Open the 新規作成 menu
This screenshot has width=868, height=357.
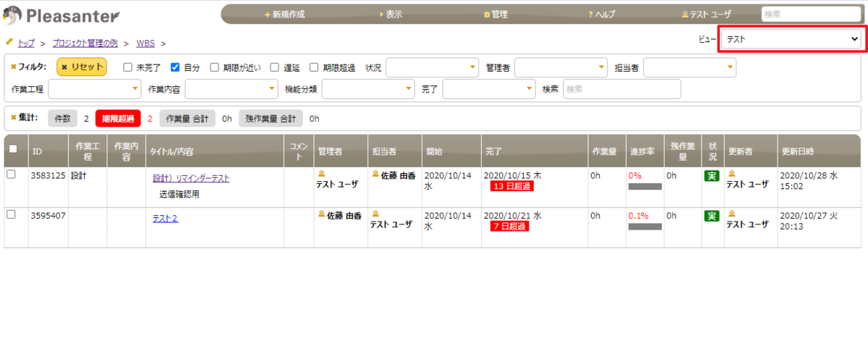click(x=284, y=14)
